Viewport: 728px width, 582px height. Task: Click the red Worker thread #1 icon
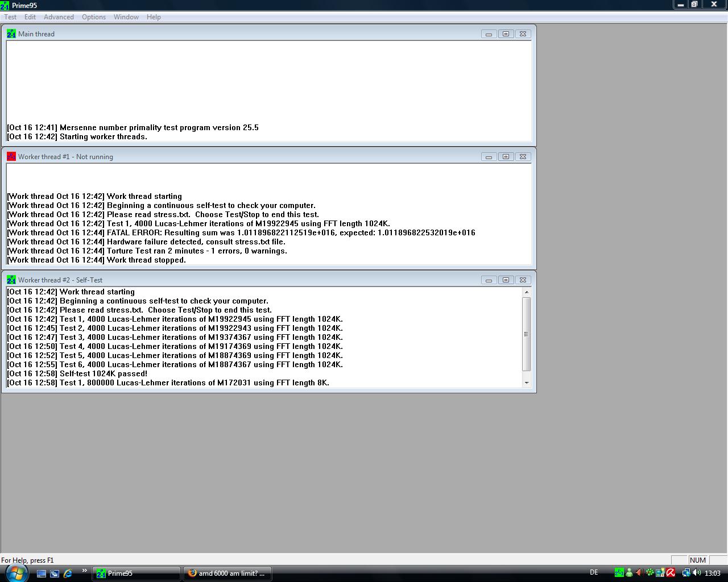[11, 157]
